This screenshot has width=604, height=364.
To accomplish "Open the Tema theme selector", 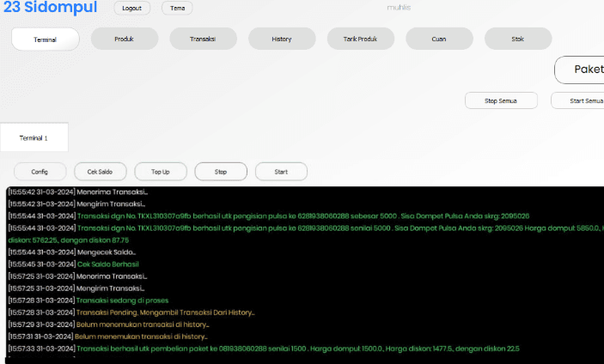I will tap(177, 8).
